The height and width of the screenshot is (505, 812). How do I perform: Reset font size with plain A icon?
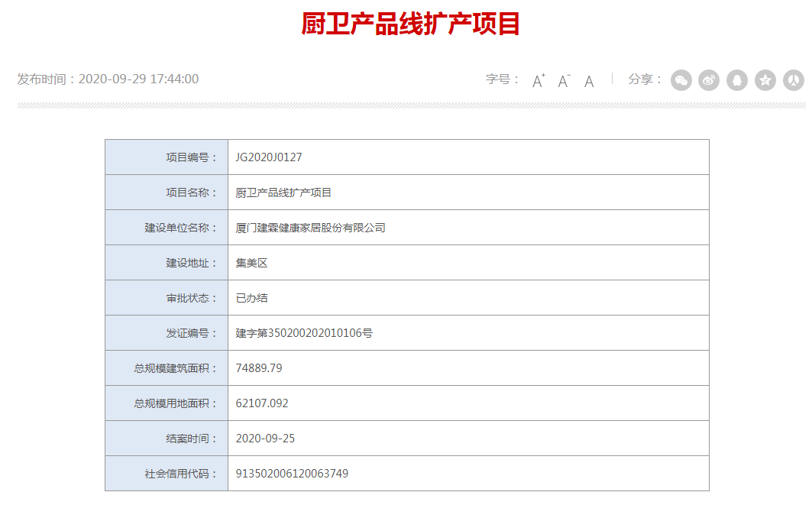pos(589,81)
